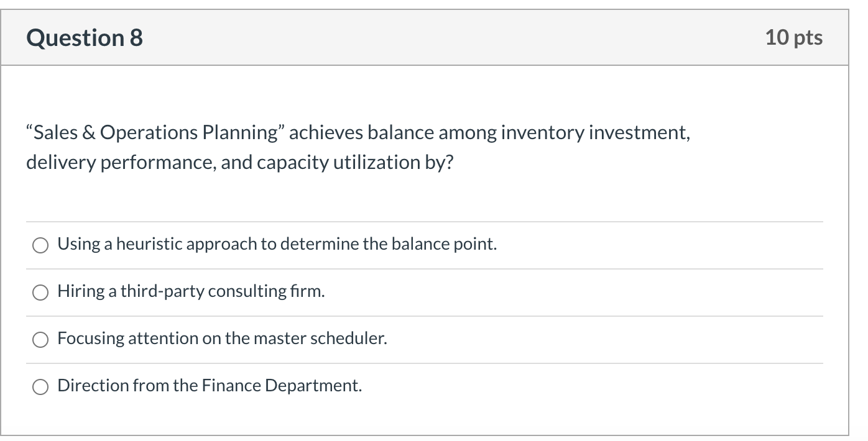Click the 'Question 8' header label
Viewport: 868px width, 441px height.
click(83, 37)
